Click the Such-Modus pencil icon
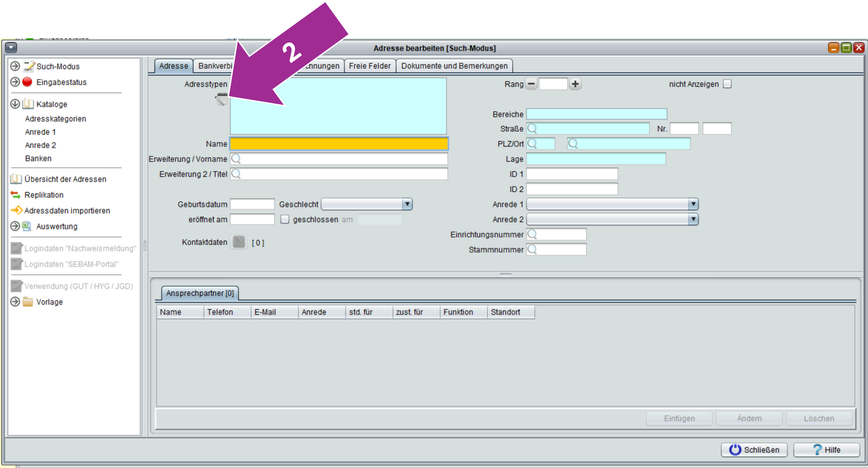This screenshot has width=868, height=468. [29, 66]
